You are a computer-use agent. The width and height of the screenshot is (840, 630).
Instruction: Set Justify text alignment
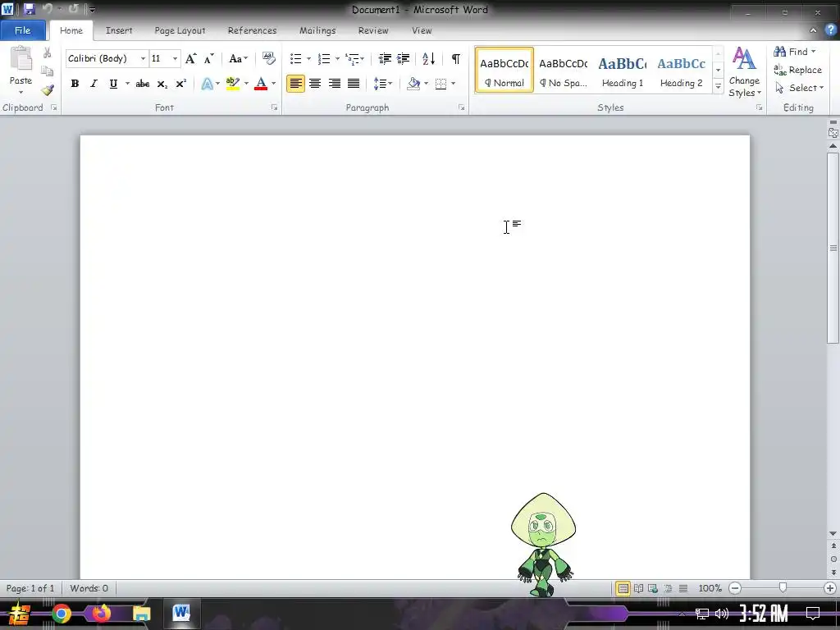coord(354,84)
